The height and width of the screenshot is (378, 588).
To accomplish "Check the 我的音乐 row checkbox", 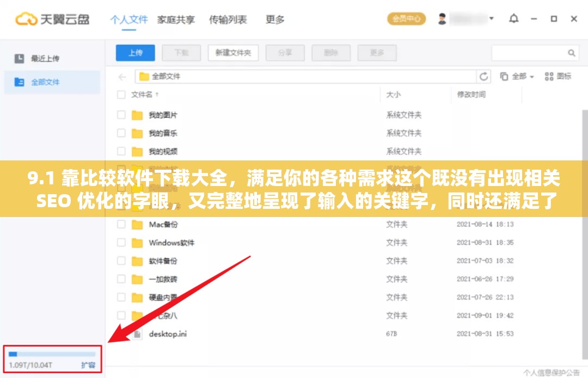I will pos(121,133).
